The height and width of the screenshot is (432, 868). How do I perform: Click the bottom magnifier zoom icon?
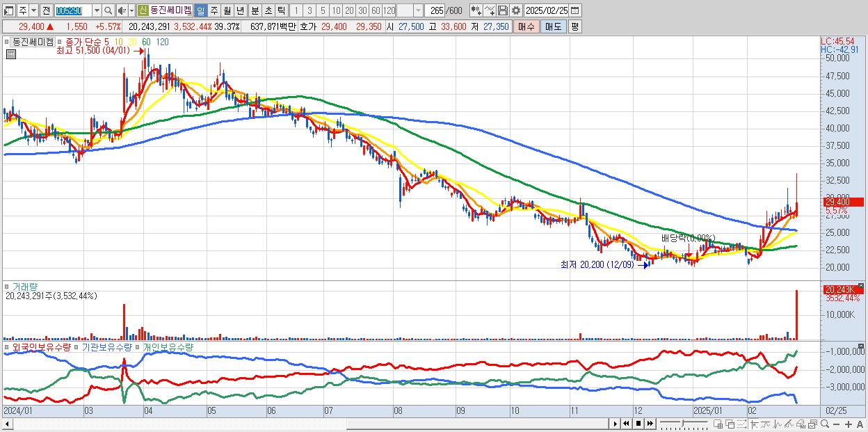point(825,424)
